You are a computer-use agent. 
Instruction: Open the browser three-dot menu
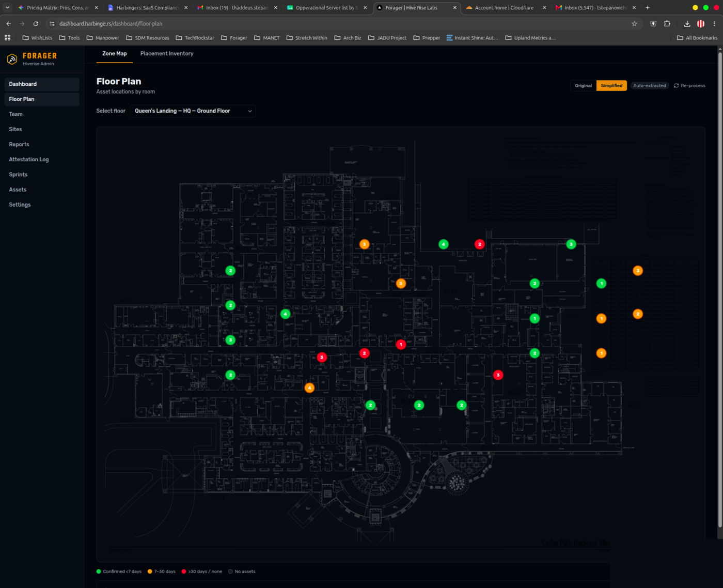pos(714,24)
